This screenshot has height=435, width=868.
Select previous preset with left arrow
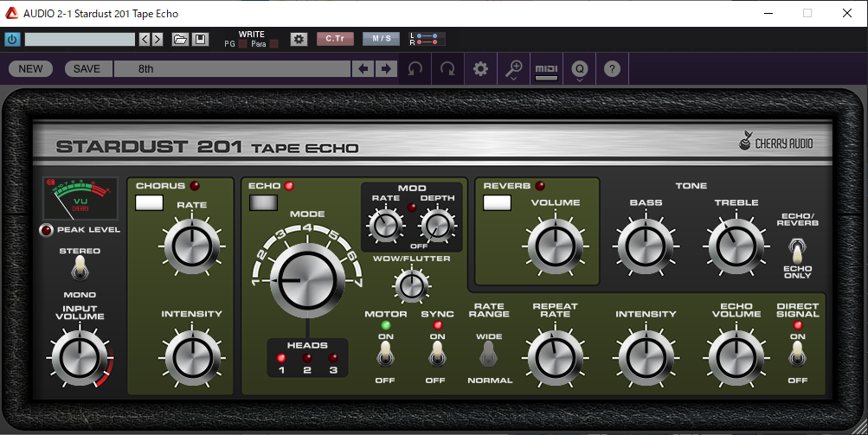[363, 68]
